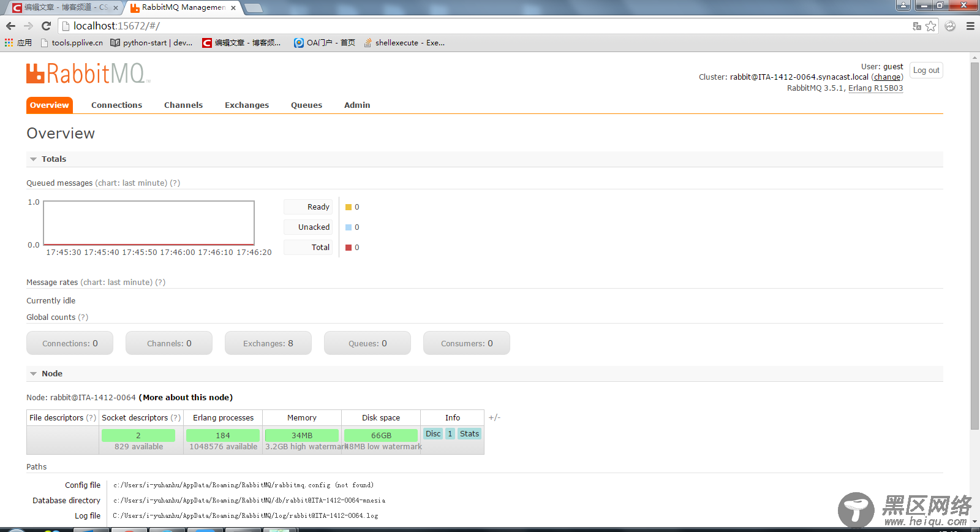
Task: Close the RabbitMQ Management tab
Action: click(x=233, y=8)
